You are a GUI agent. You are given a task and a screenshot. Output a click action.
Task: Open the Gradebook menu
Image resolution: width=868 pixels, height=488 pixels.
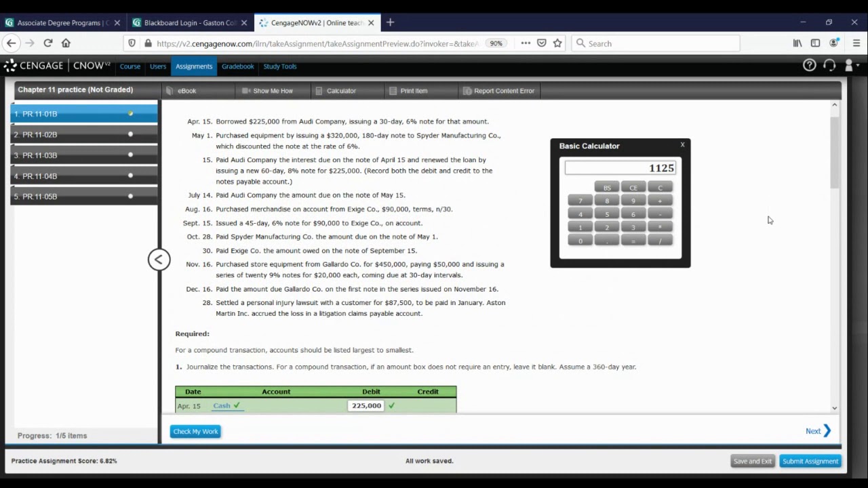tap(237, 66)
